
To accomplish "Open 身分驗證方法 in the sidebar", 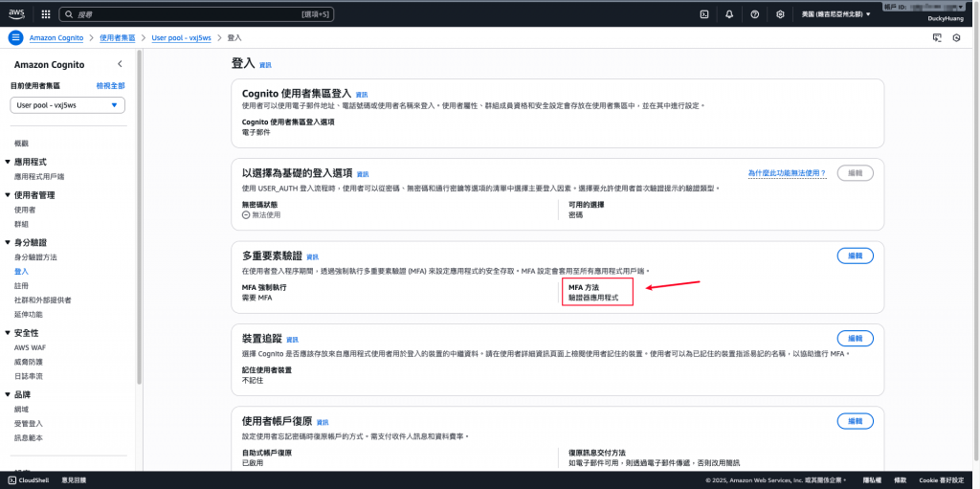I will pos(35,257).
